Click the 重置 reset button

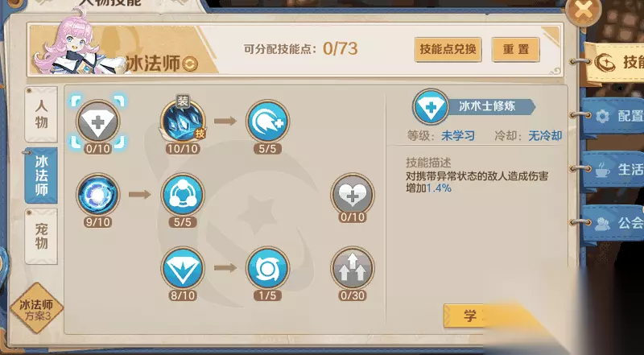[516, 50]
